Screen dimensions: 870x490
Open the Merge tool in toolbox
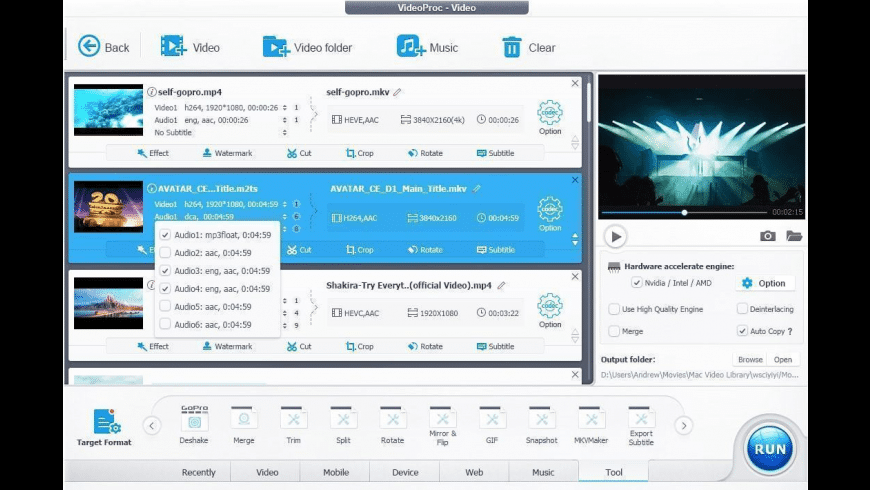coord(244,425)
